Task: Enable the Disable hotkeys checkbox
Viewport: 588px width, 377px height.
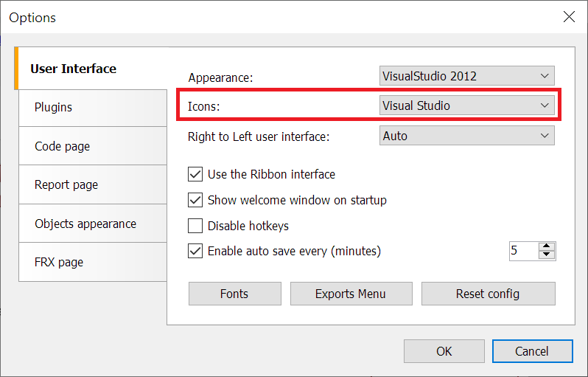Action: tap(195, 226)
